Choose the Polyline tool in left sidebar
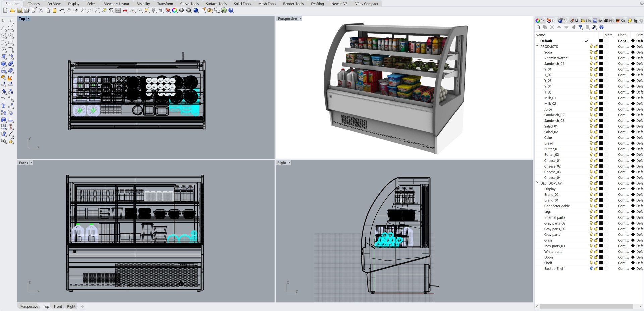 coord(4,28)
